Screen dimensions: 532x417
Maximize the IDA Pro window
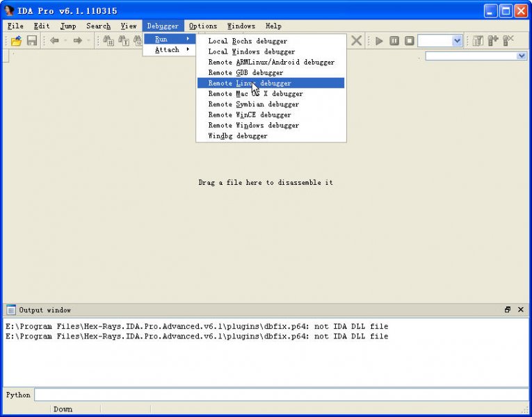(506, 11)
